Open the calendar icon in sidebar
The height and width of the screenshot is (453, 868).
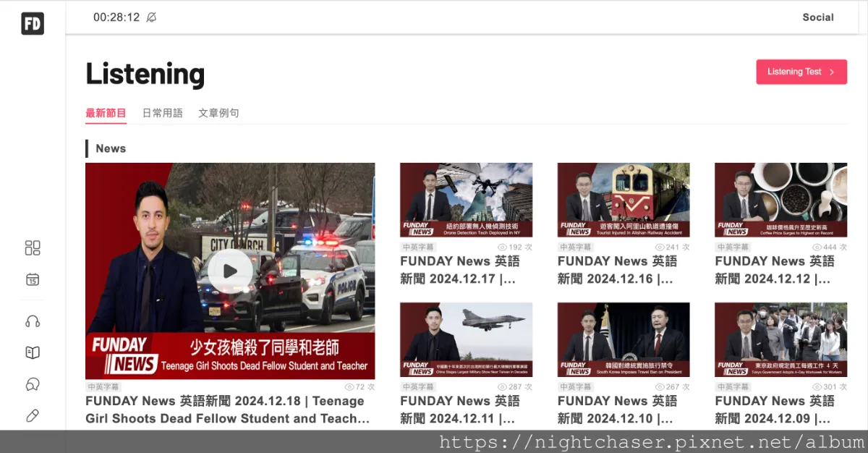coord(33,279)
